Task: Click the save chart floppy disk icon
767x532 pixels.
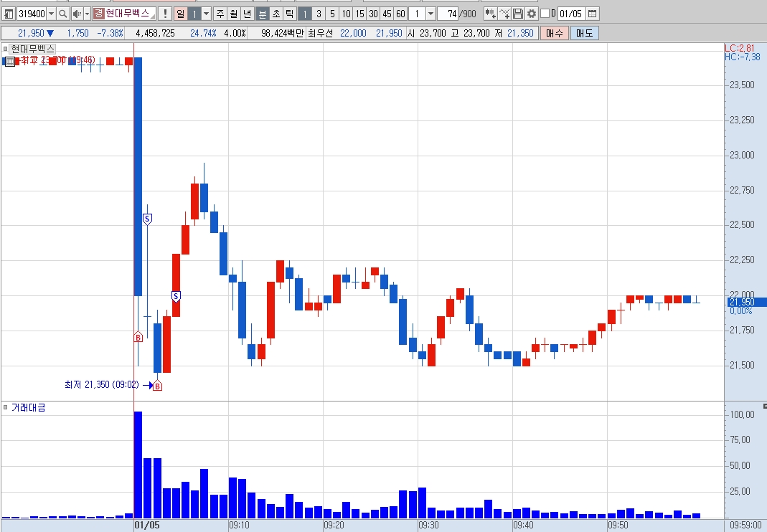Action: point(517,14)
